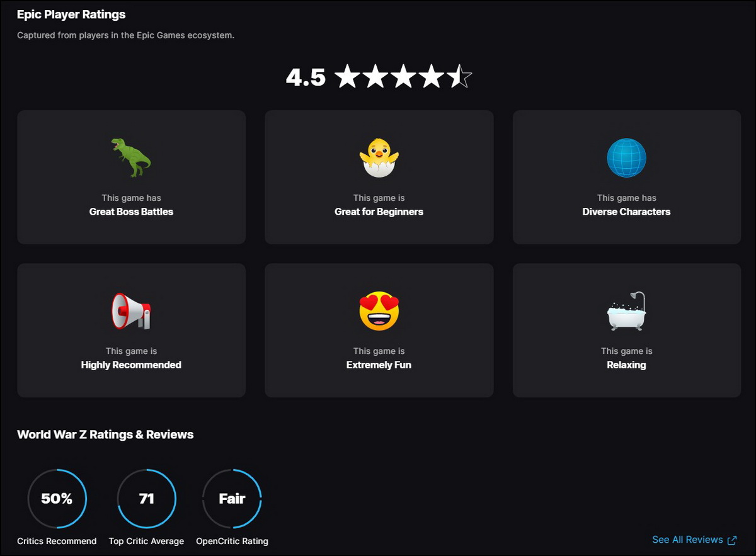
Task: Click the Diverse Characters label
Action: coord(626,212)
